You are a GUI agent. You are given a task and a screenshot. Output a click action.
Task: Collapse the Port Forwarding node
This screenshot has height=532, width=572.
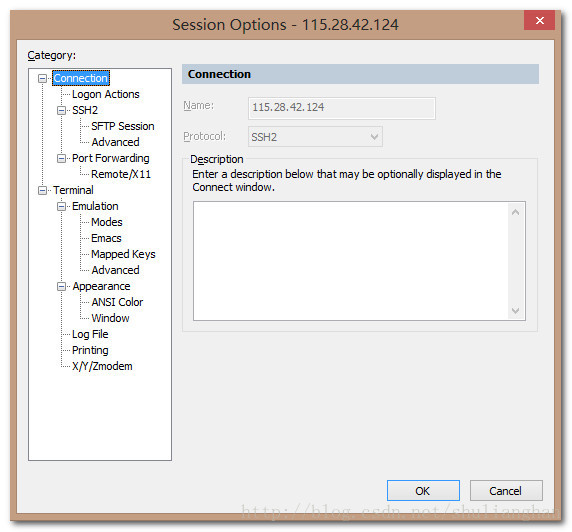click(61, 158)
